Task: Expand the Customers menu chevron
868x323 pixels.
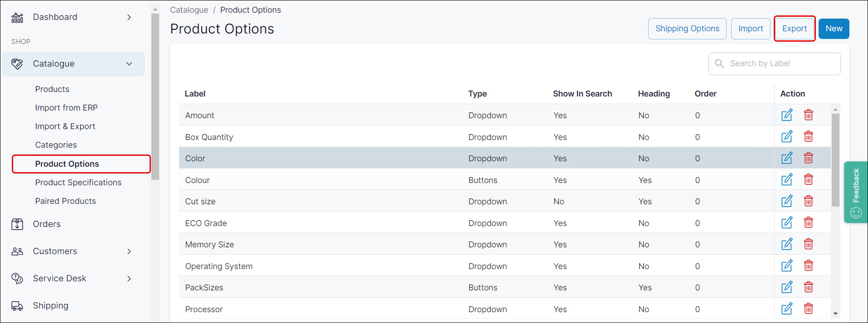Action: (129, 251)
